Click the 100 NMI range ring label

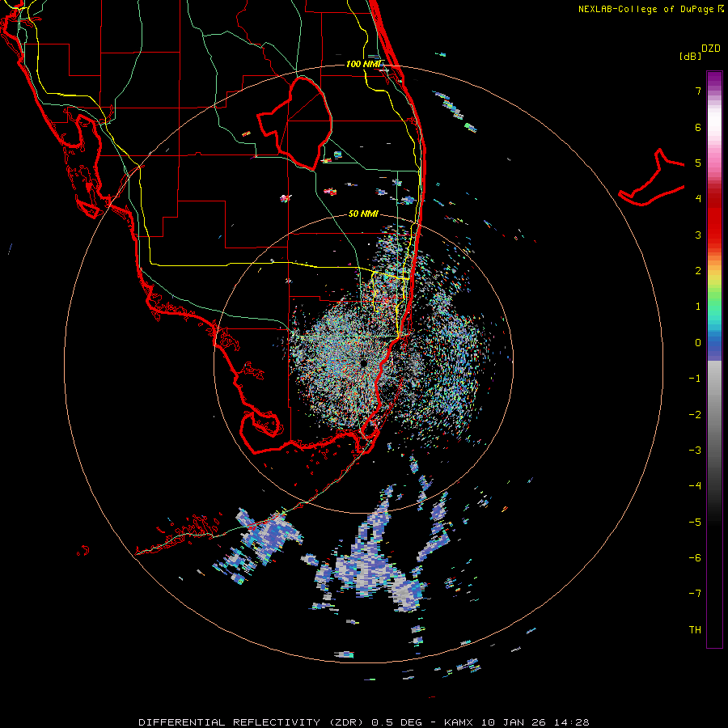(363, 64)
